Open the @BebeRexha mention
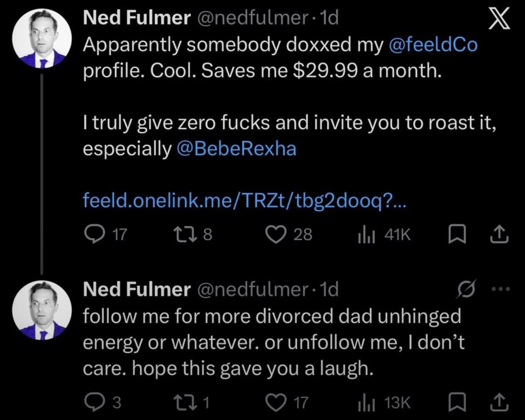This screenshot has width=525, height=420. click(x=237, y=149)
